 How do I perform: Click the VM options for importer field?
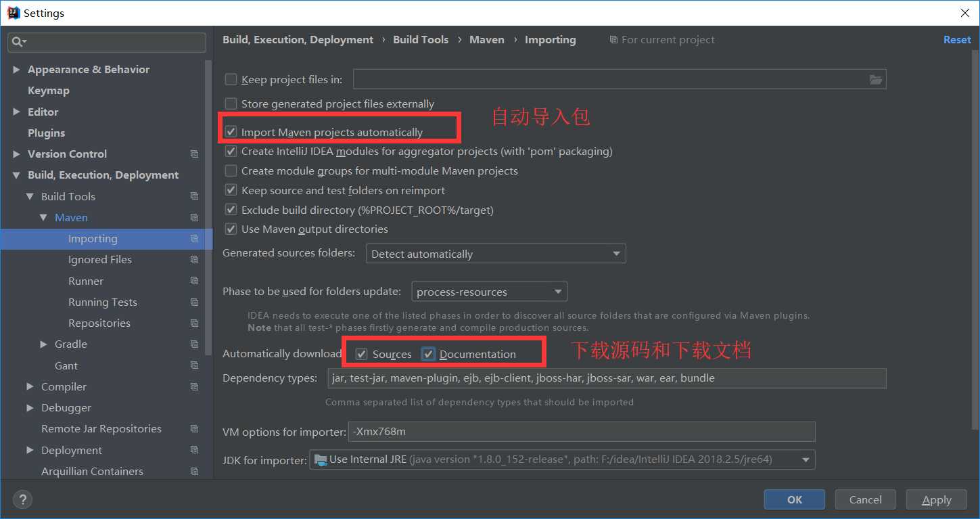coord(582,432)
